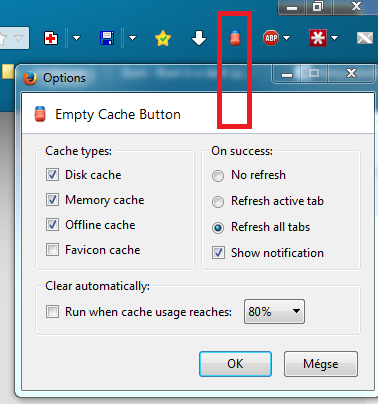Select Refresh all tabs radio option
This screenshot has width=378, height=404.
coord(218,228)
